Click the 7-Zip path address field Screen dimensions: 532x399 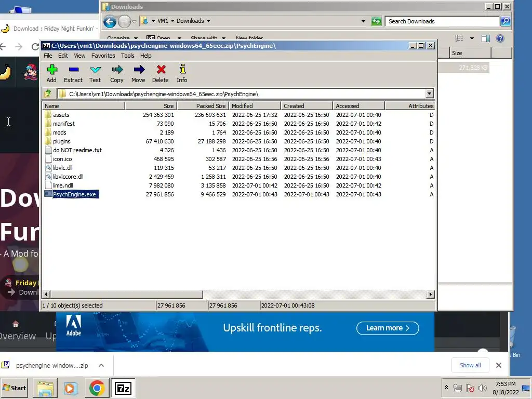click(x=242, y=94)
